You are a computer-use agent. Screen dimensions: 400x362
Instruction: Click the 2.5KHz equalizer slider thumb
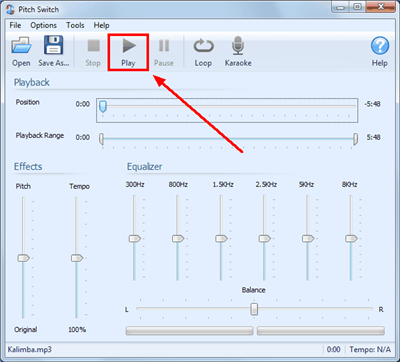[x=265, y=239]
